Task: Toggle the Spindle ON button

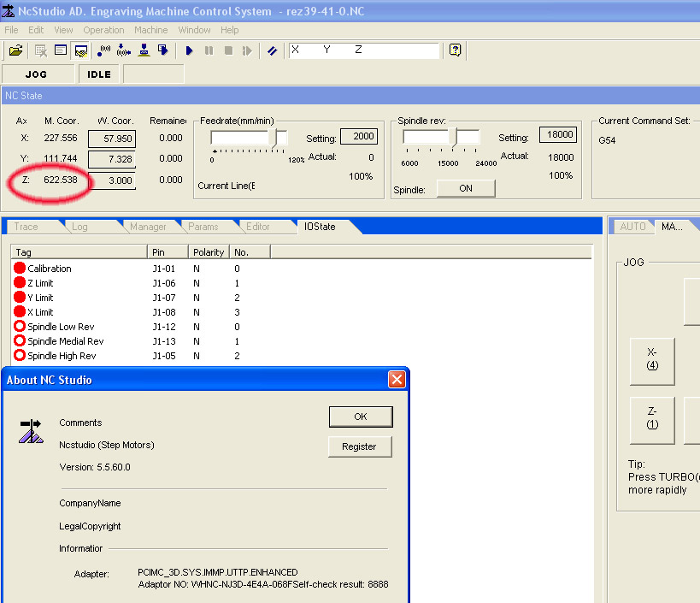Action: point(465,188)
